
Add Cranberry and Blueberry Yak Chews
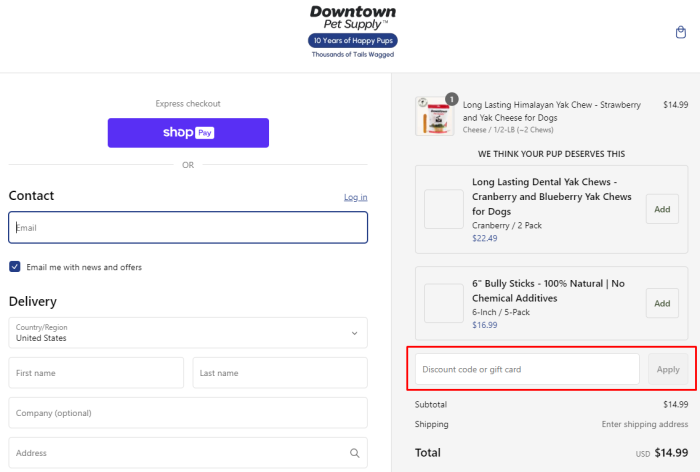coord(662,209)
